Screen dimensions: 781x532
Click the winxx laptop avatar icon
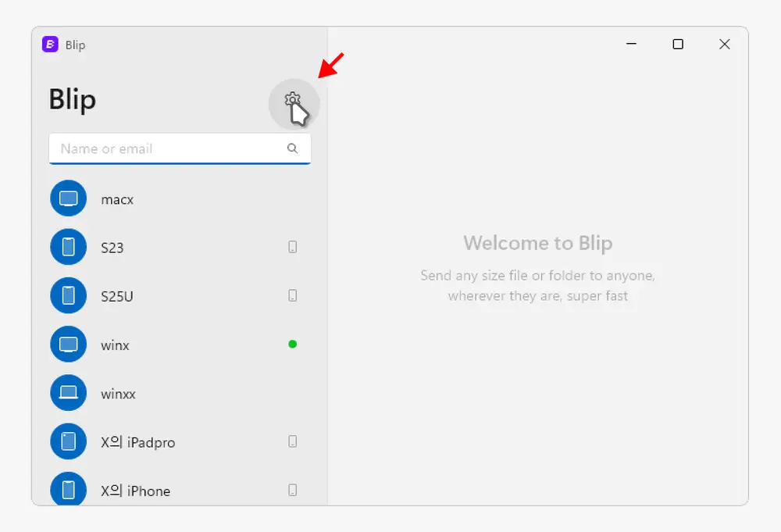click(69, 393)
